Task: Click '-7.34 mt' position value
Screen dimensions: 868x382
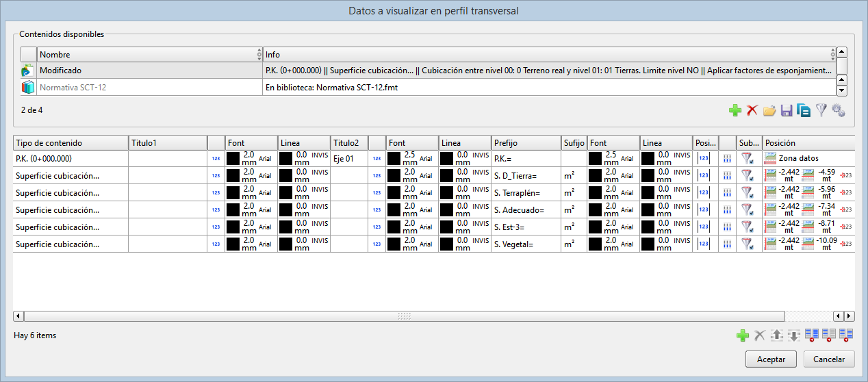Action: [828, 209]
